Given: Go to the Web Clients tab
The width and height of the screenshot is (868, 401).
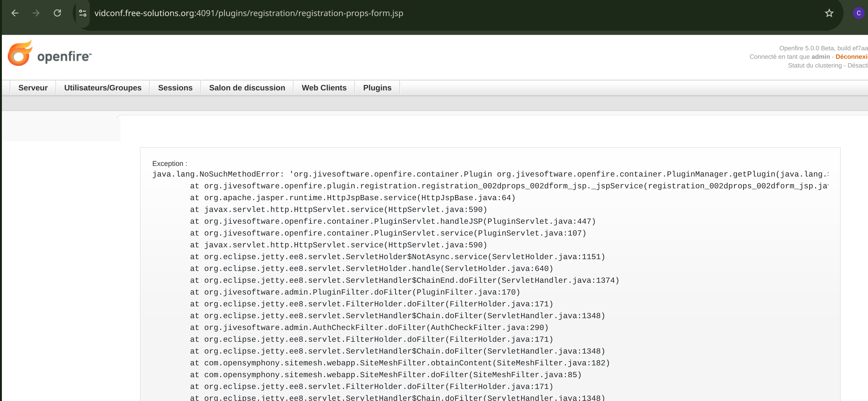Looking at the screenshot, I should (324, 88).
